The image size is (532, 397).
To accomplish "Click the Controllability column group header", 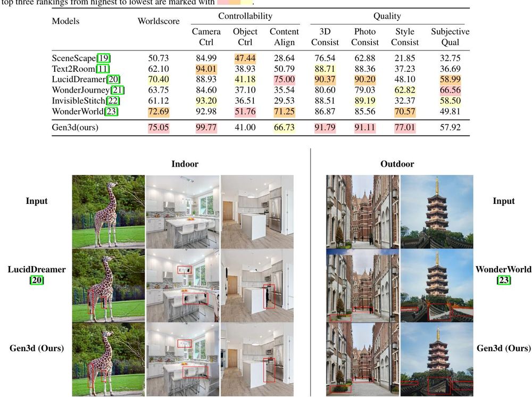I will [x=245, y=16].
